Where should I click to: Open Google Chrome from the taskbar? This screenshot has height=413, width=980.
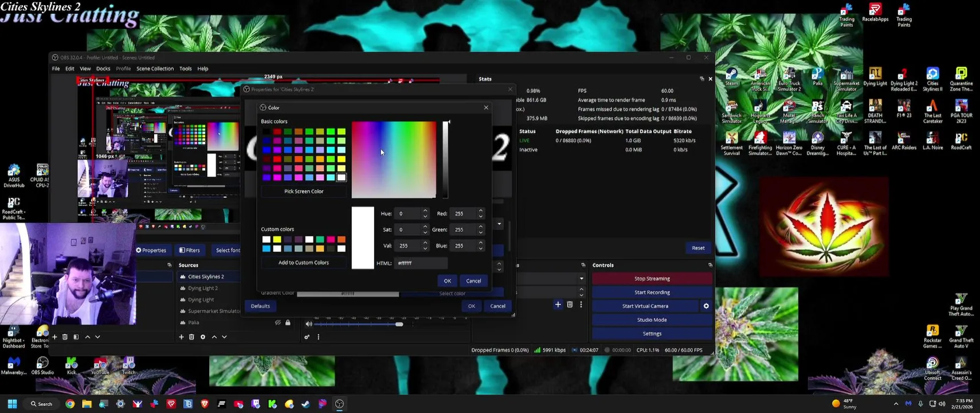pos(70,404)
